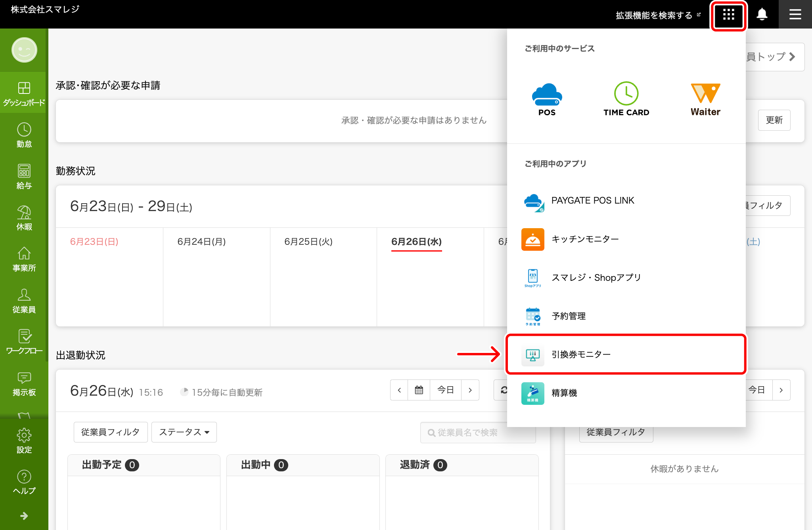The height and width of the screenshot is (530, 812).
Task: Open 予約管理 app
Action: coord(626,316)
